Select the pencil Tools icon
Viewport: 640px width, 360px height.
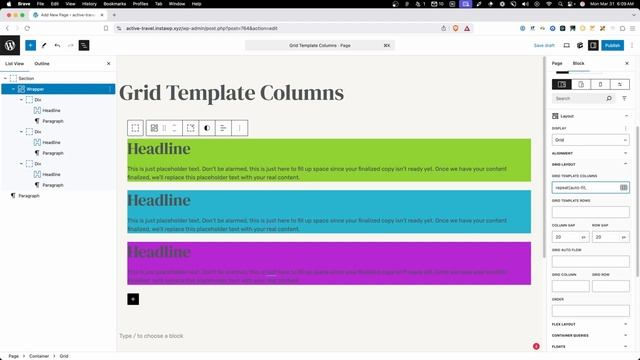[44, 45]
